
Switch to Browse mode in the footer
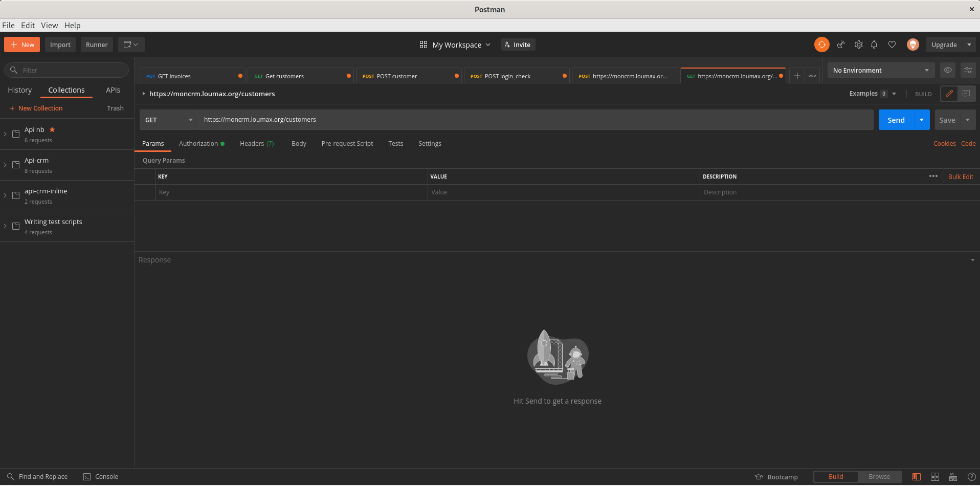coord(879,477)
